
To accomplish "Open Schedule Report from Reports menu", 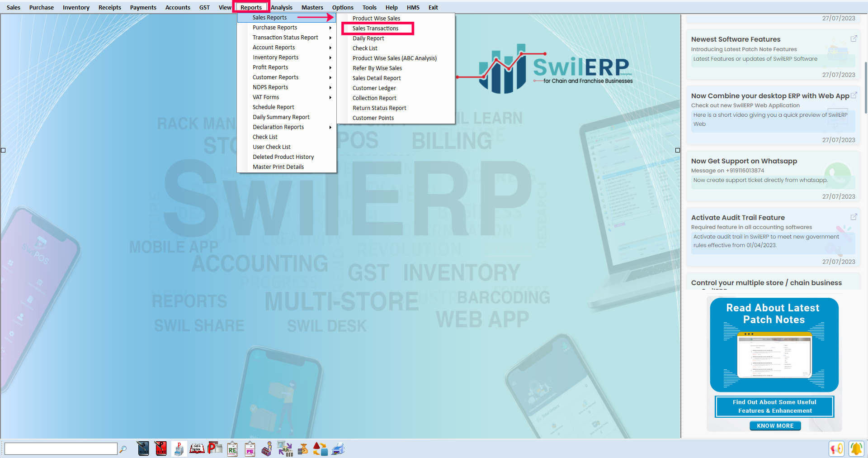I will (x=287, y=107).
